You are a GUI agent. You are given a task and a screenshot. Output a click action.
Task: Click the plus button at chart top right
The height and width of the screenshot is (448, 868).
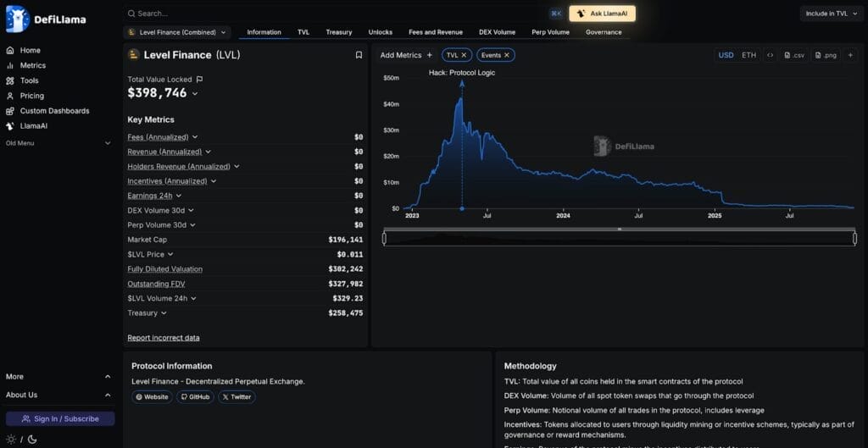pos(850,55)
